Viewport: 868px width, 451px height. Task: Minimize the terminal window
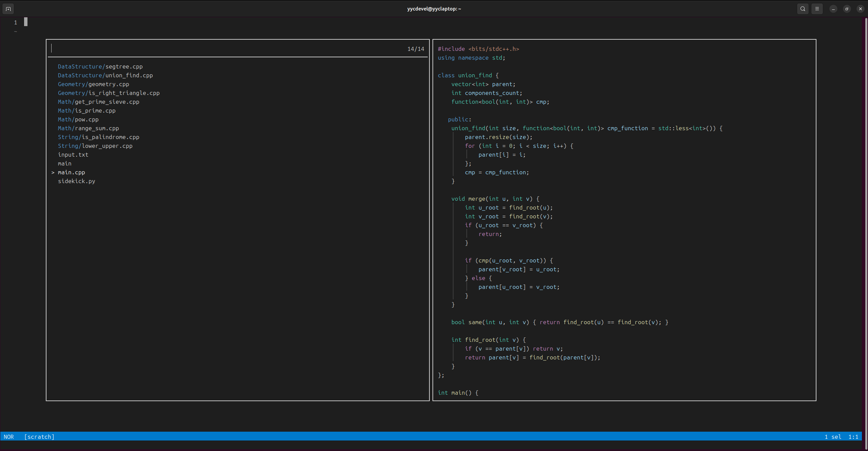[x=833, y=9]
